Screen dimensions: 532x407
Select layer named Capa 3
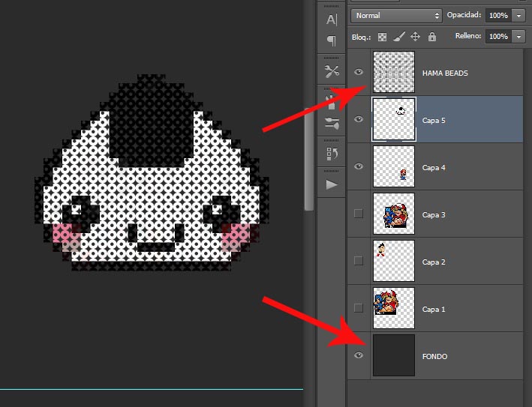pos(434,215)
